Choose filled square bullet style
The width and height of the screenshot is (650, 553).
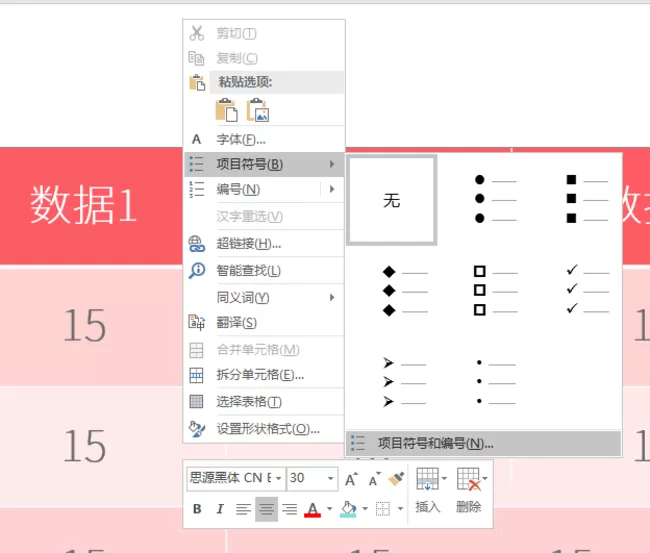click(575, 200)
